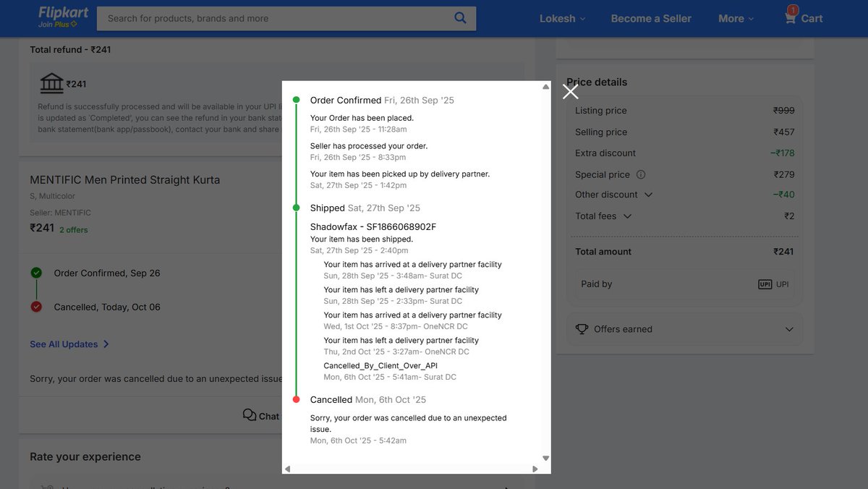The image size is (868, 489).
Task: Click 'Seller has processed your order.' text
Action: click(369, 146)
